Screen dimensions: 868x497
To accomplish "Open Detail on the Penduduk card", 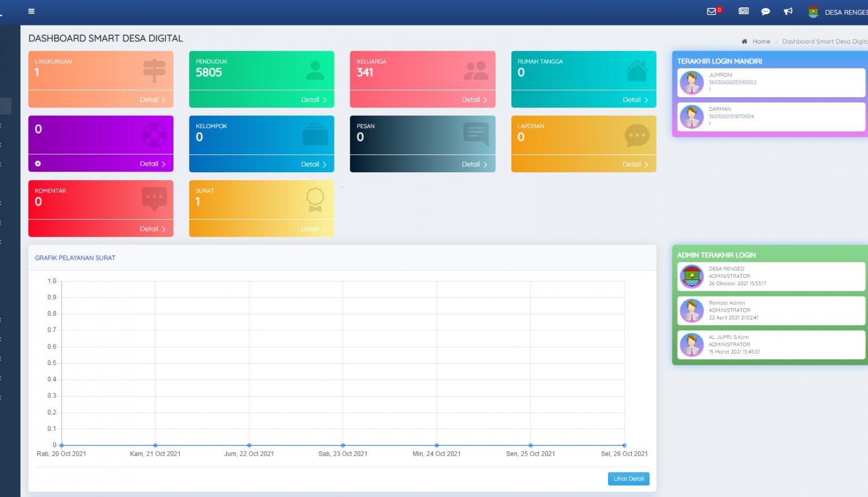I will pos(314,100).
